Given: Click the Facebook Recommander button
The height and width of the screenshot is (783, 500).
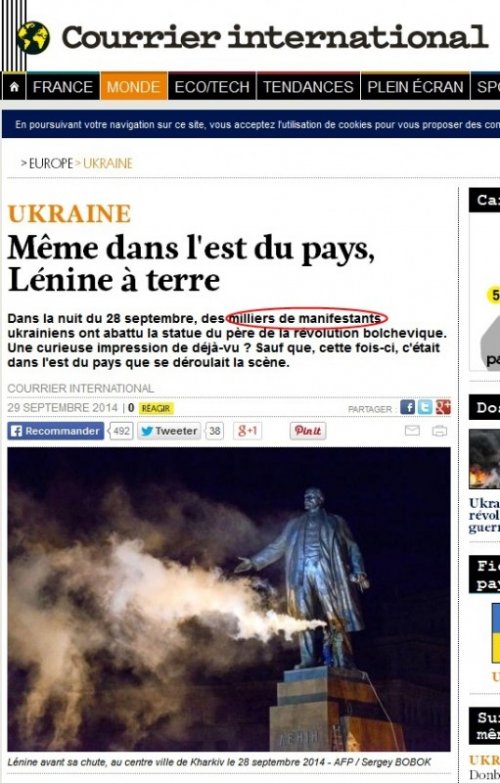Looking at the screenshot, I should tap(55, 431).
